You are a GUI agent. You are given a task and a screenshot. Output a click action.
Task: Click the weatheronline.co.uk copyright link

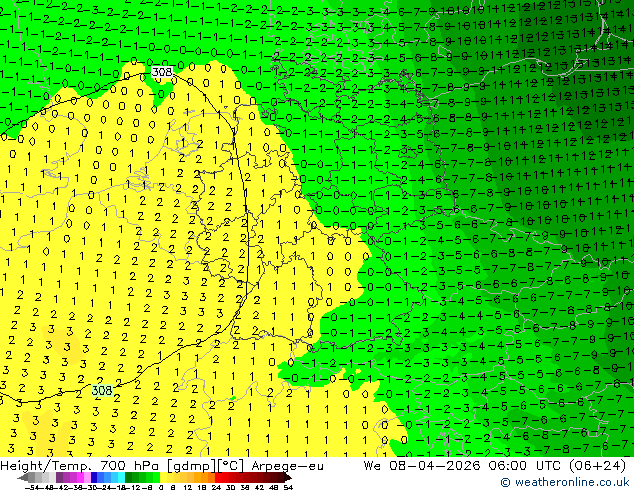point(565,482)
